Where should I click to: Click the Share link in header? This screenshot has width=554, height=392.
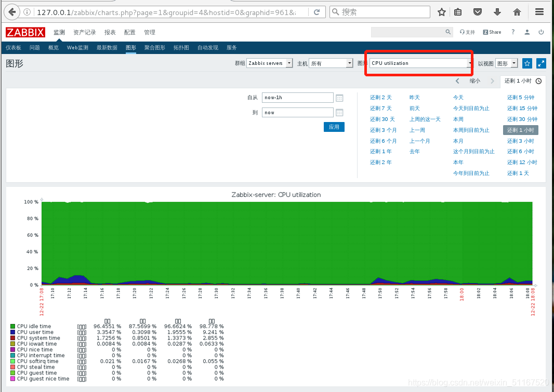pyautogui.click(x=492, y=32)
